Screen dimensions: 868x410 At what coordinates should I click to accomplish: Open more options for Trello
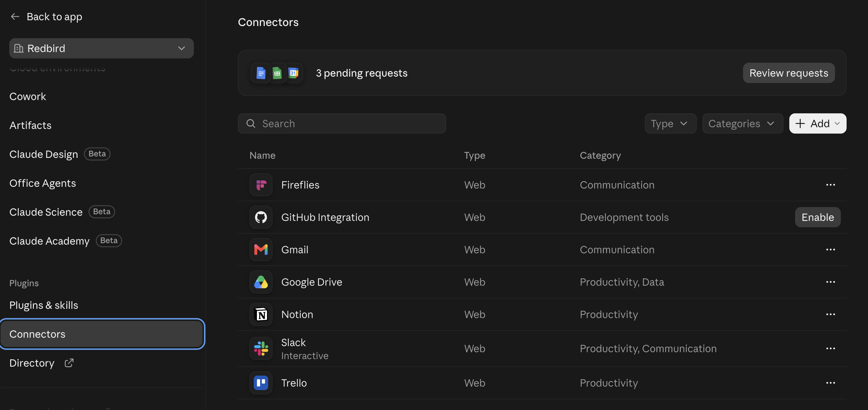tap(830, 383)
